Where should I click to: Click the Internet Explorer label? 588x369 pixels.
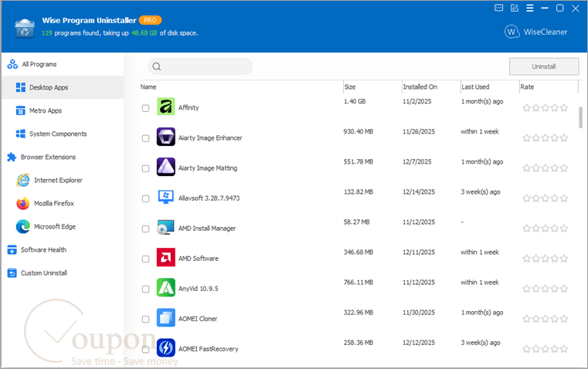(58, 180)
